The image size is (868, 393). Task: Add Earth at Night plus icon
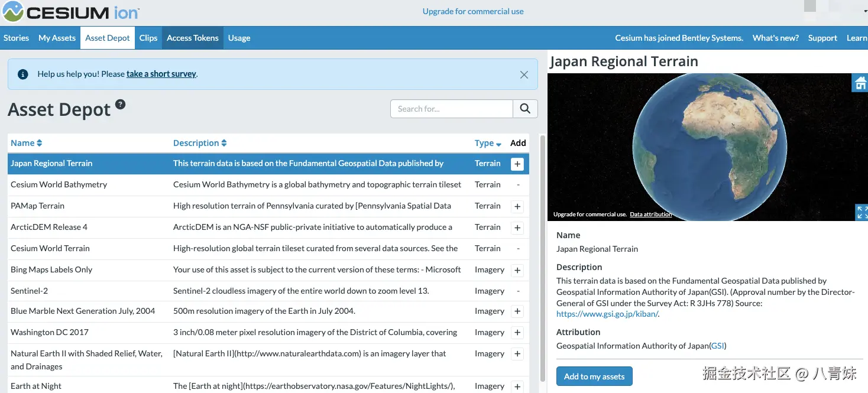point(517,386)
